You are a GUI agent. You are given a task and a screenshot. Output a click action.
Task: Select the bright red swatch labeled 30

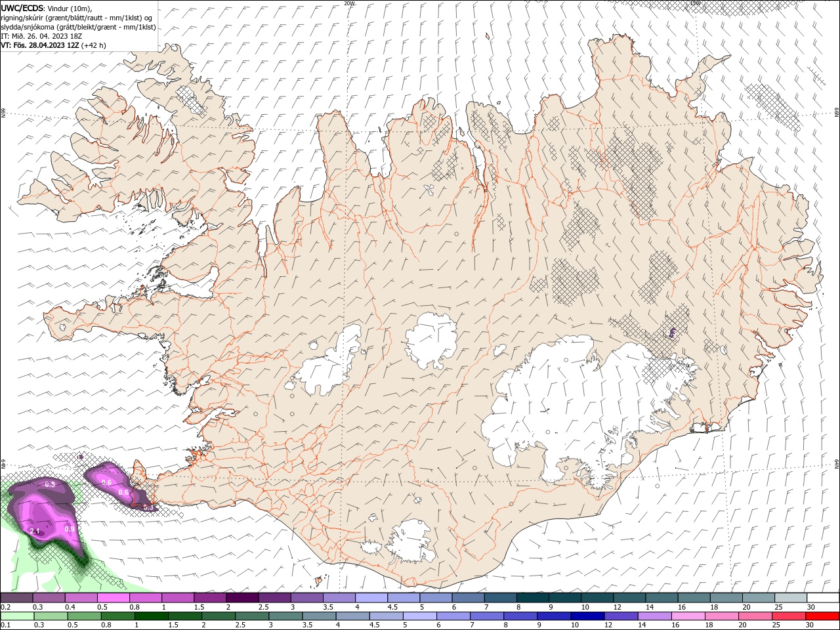[x=823, y=616]
